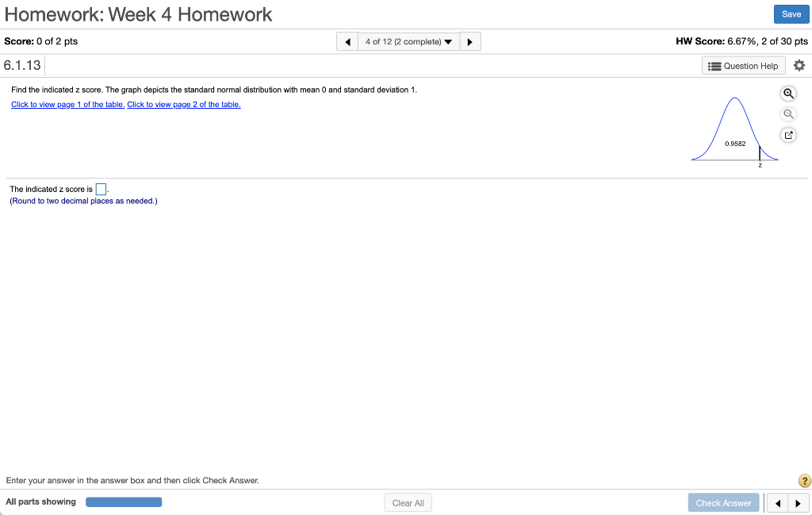Zoom in on the graph
Viewport: 812px width, 515px height.
[x=788, y=94]
